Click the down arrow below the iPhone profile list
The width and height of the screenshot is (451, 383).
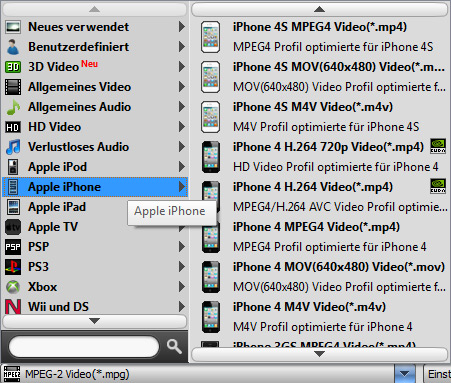click(319, 354)
